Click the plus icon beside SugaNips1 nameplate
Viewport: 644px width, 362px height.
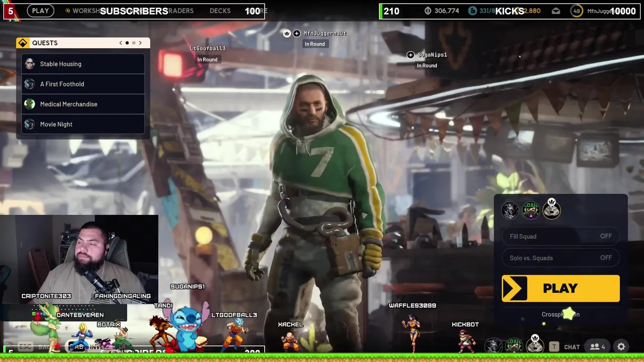pyautogui.click(x=411, y=55)
